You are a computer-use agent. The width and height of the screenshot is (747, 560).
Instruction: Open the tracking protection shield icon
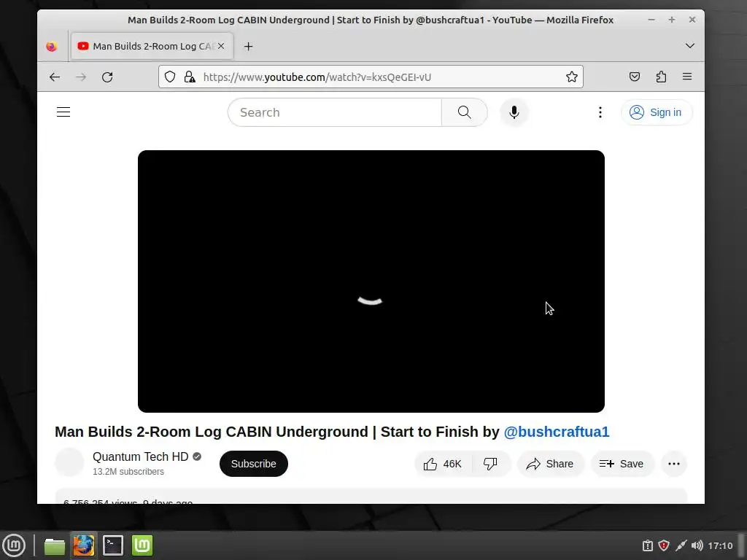pyautogui.click(x=170, y=77)
